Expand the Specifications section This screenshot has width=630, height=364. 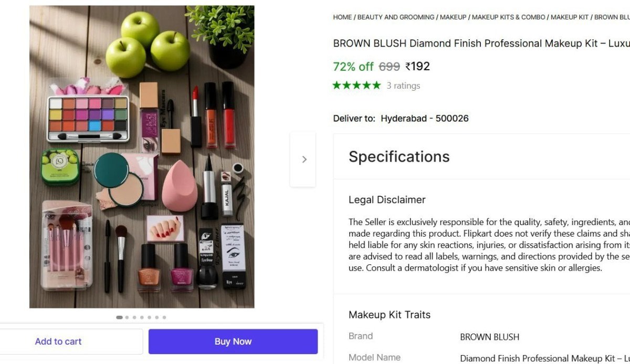[x=399, y=156]
